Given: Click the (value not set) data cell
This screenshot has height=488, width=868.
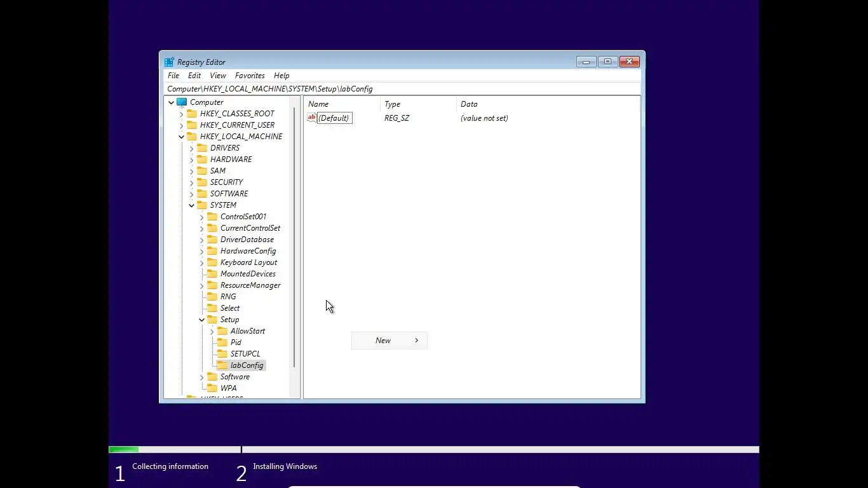Looking at the screenshot, I should click(x=484, y=118).
